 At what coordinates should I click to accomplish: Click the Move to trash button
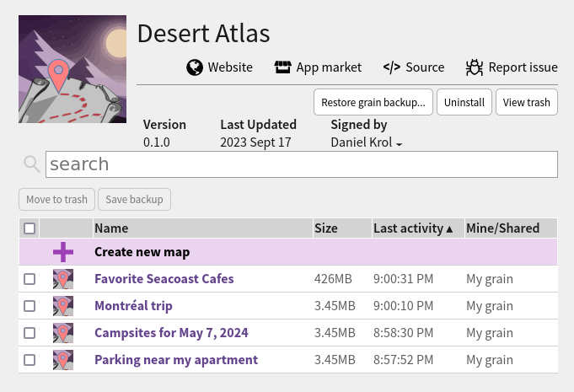56,200
